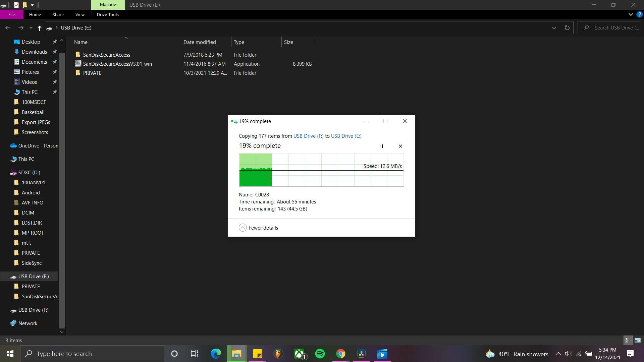
Task: Open the View ribbon tab
Action: (x=80, y=14)
